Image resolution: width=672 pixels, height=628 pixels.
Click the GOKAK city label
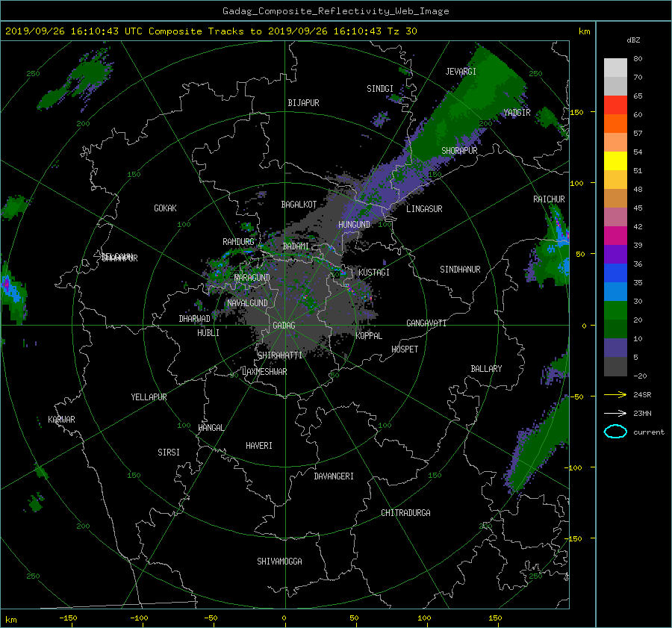pyautogui.click(x=165, y=208)
